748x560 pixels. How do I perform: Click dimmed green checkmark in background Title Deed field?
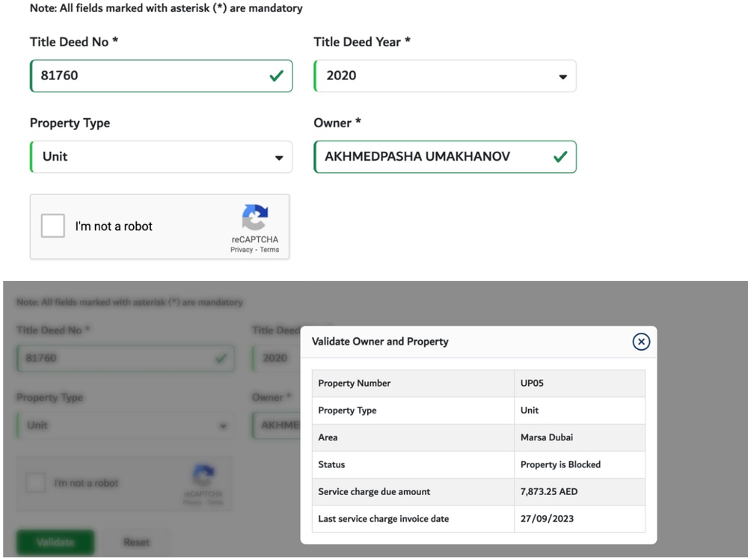coord(221,358)
